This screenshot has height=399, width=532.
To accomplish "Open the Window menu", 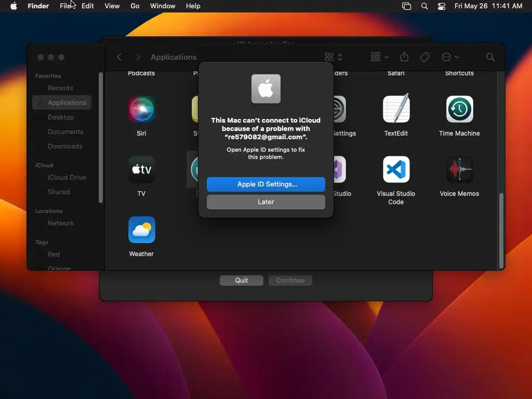I will [163, 6].
